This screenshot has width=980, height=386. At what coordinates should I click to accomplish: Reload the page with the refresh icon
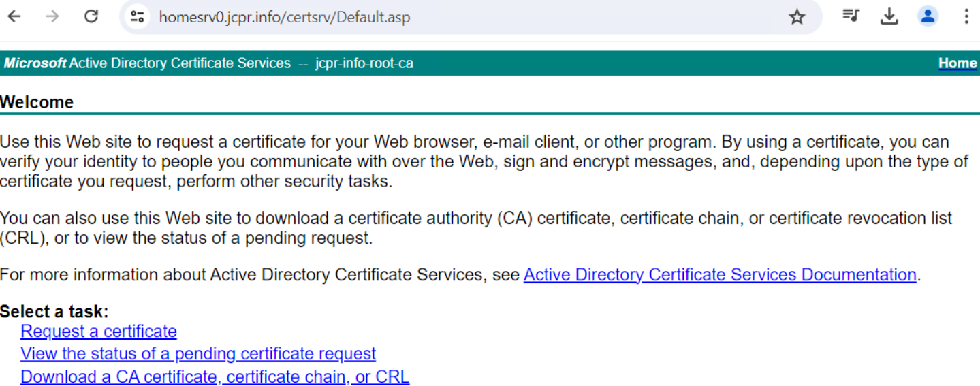(x=91, y=16)
